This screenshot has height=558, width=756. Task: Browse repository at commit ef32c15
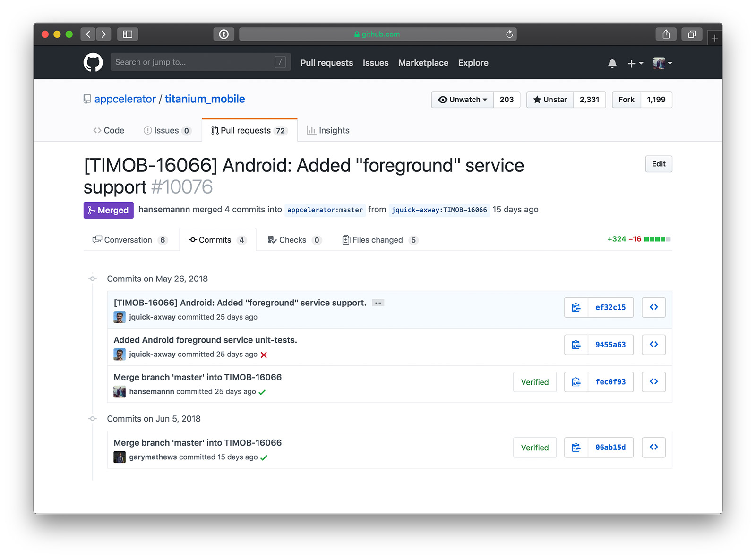(x=654, y=307)
